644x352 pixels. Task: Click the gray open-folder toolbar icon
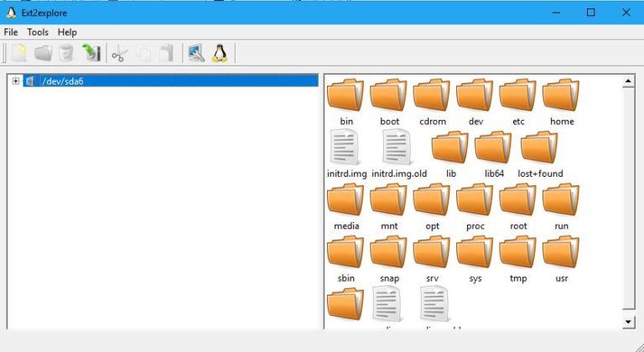click(x=43, y=54)
